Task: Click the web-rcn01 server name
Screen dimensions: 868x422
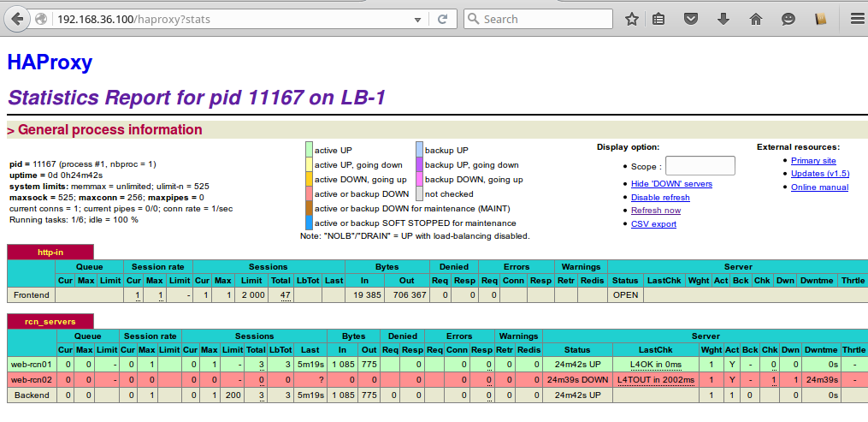Action: pos(31,365)
